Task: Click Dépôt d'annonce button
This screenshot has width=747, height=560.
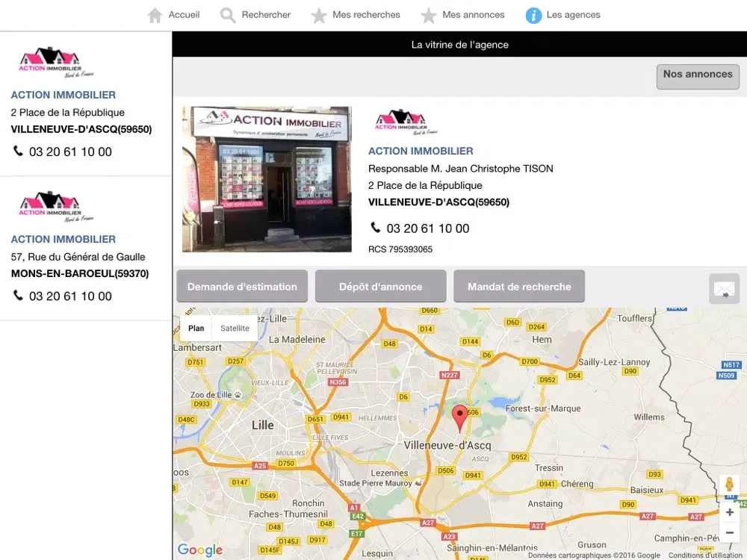Action: click(x=381, y=286)
